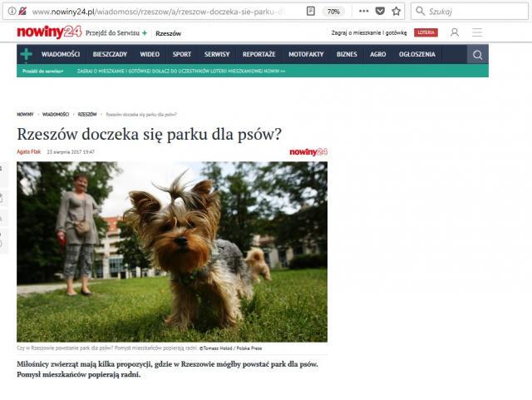
Task: Click the red LOTERIA button
Action: pos(426,32)
